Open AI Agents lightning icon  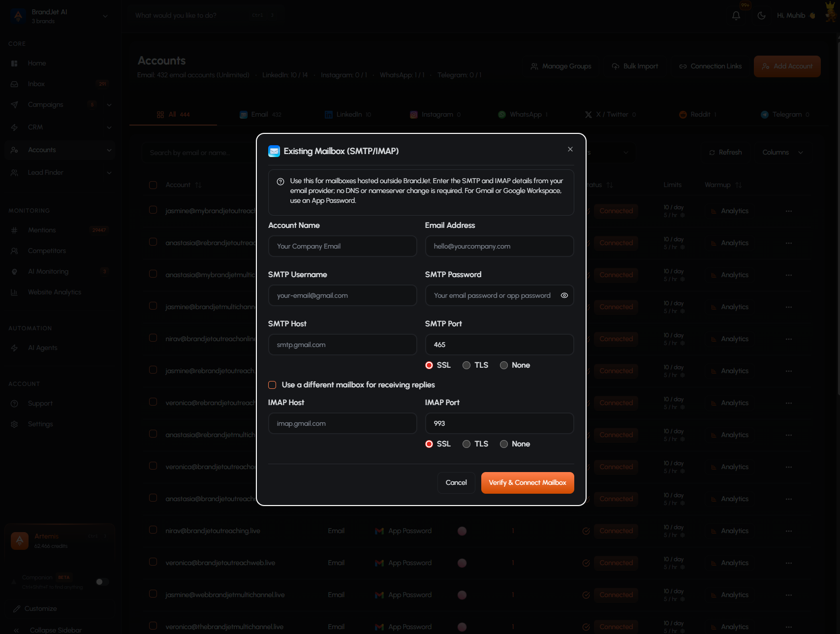tap(14, 348)
